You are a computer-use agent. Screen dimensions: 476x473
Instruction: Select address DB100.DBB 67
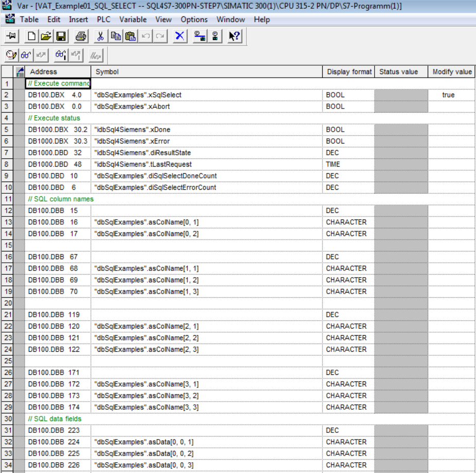coord(58,257)
